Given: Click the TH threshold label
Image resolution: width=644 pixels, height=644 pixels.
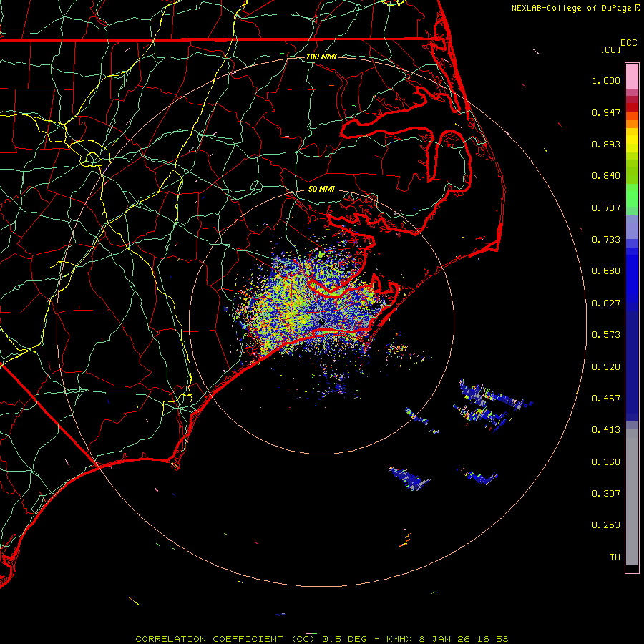Looking at the screenshot, I should (x=615, y=557).
